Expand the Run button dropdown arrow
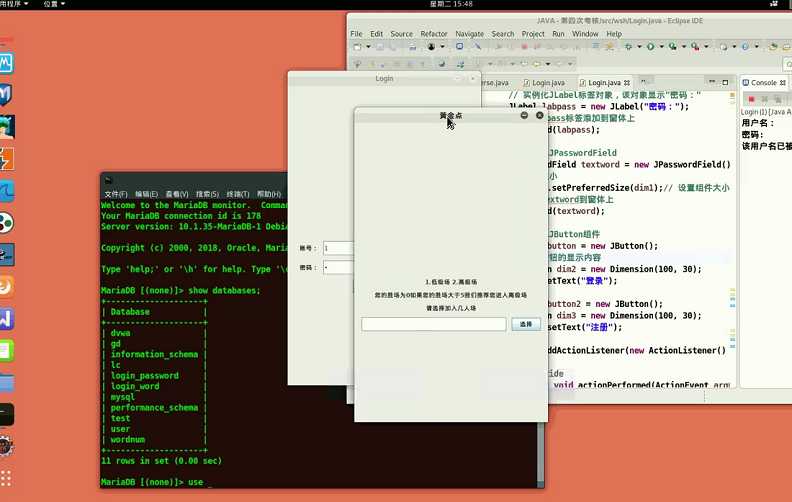 click(x=662, y=47)
